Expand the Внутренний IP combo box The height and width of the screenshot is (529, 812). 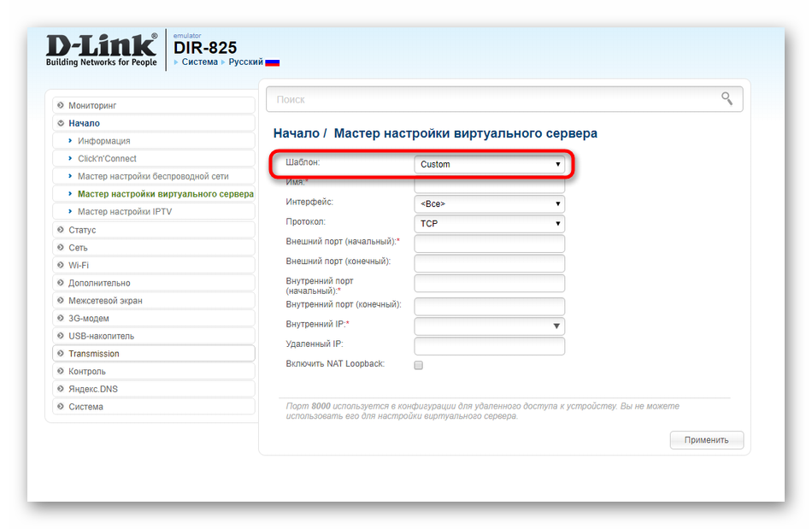point(556,326)
